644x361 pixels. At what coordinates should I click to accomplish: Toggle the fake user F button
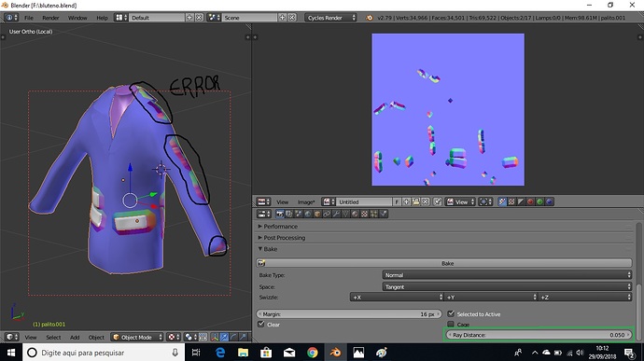point(397,201)
